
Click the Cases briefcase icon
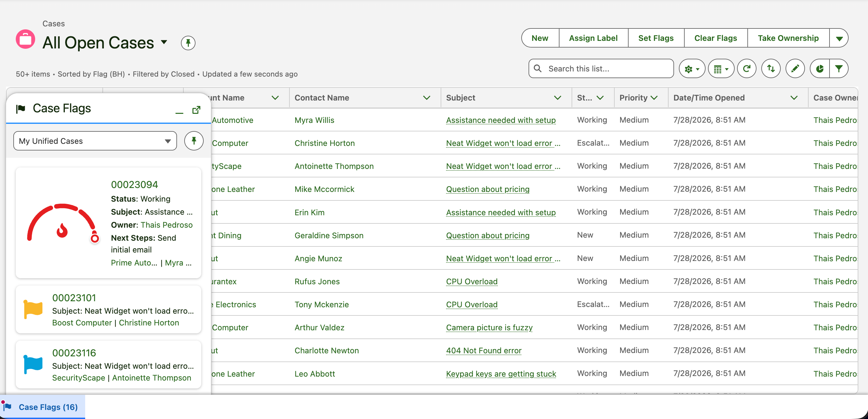[25, 39]
